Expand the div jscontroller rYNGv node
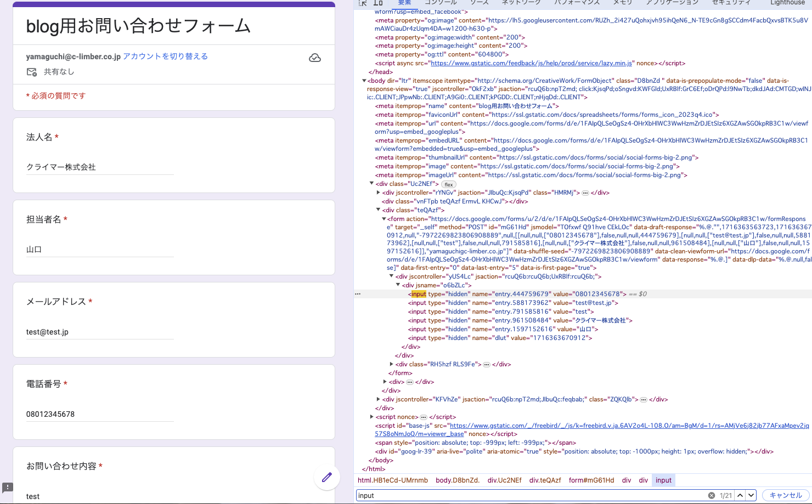The width and height of the screenshot is (812, 504). 379,192
